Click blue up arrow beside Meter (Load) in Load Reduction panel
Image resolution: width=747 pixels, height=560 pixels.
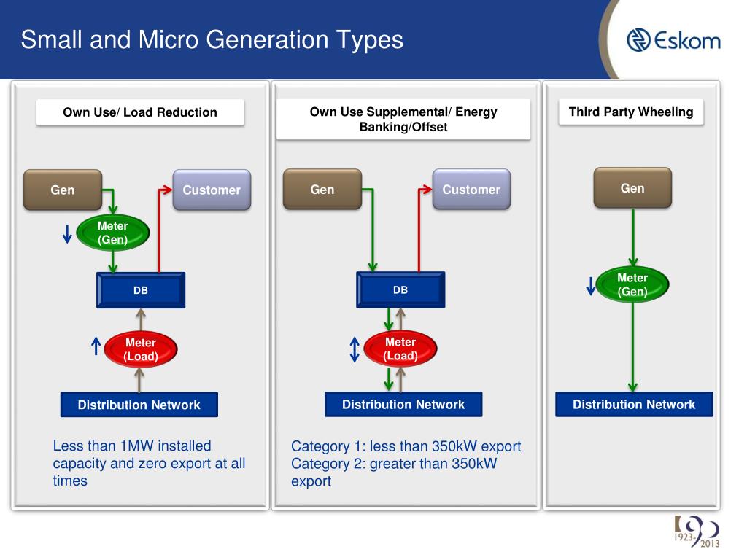point(96,346)
